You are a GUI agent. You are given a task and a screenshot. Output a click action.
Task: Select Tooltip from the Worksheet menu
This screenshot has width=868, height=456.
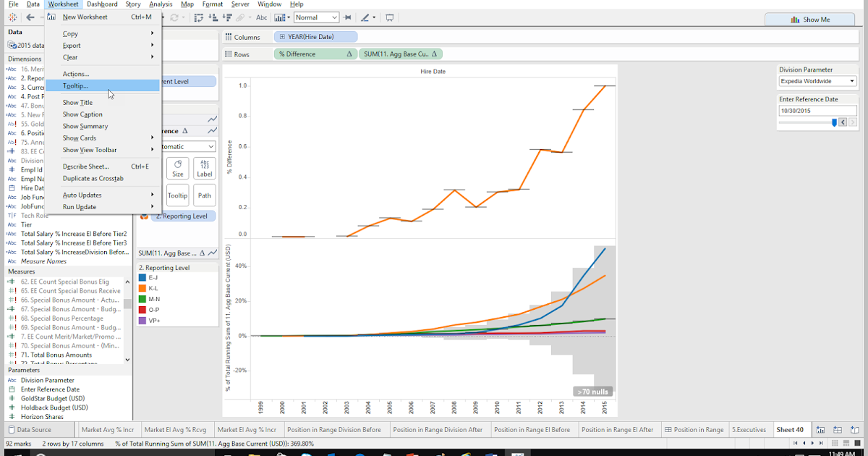75,86
